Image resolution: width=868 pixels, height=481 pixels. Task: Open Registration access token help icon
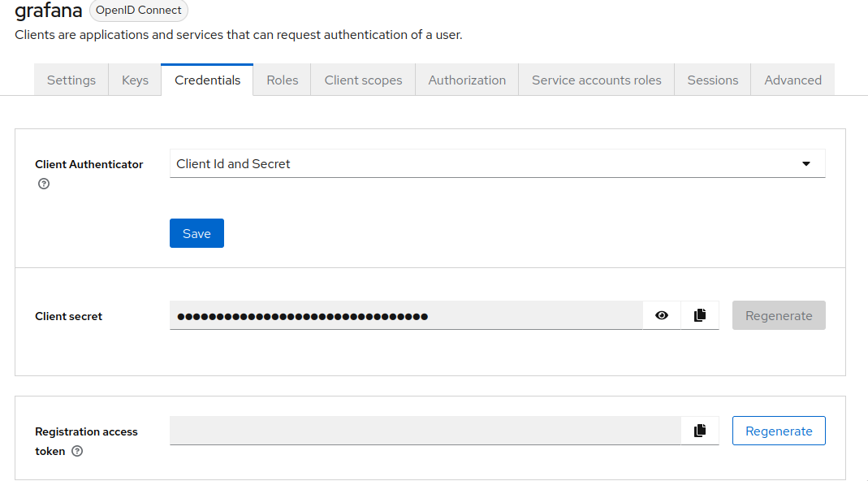pyautogui.click(x=77, y=451)
